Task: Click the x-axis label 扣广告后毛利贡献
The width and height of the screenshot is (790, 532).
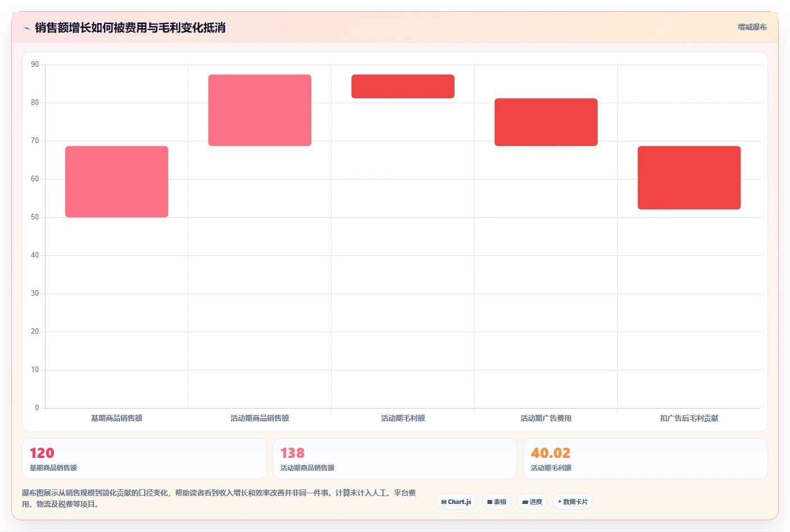Action: (x=689, y=418)
